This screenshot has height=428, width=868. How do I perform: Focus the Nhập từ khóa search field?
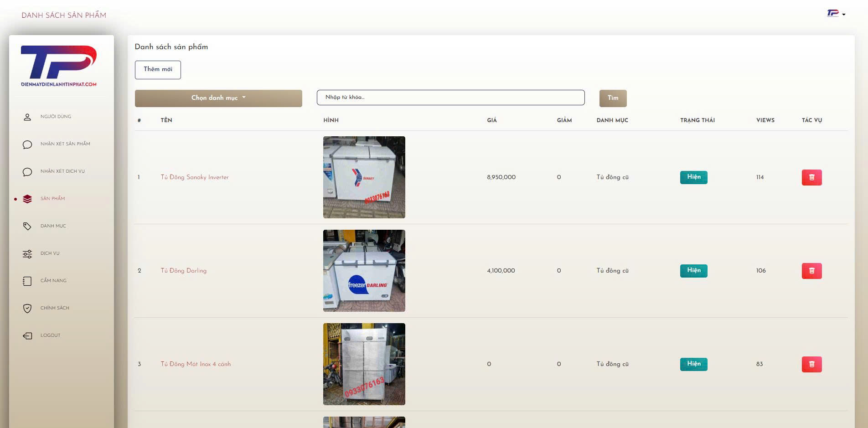(x=450, y=98)
